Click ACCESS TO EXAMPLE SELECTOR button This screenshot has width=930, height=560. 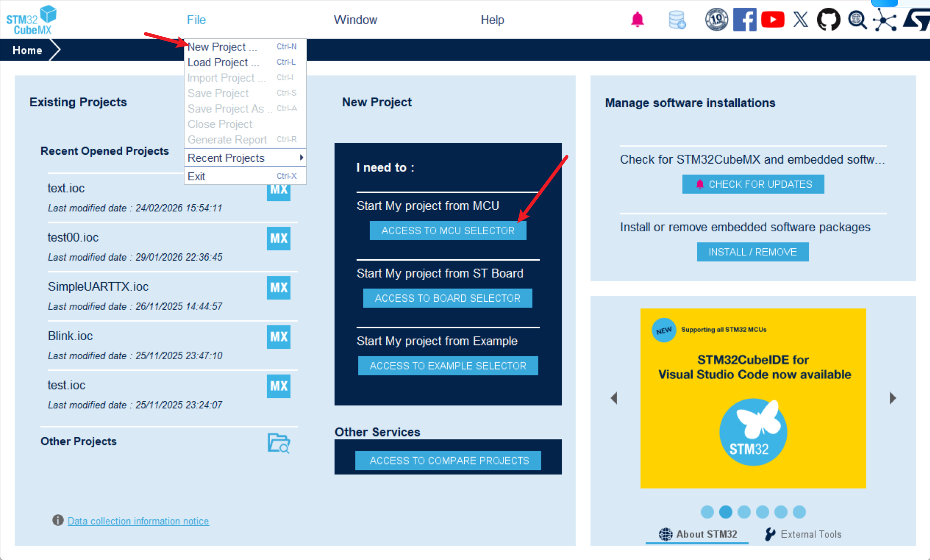(x=448, y=366)
